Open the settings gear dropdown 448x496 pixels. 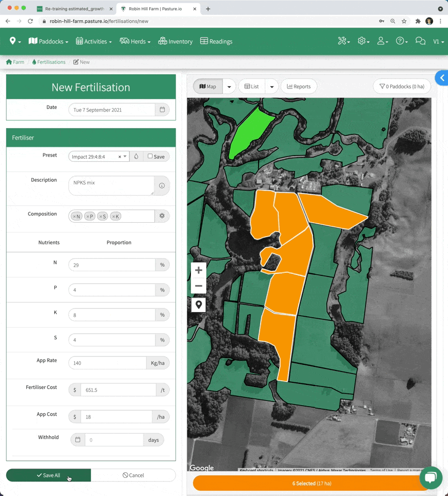[363, 41]
